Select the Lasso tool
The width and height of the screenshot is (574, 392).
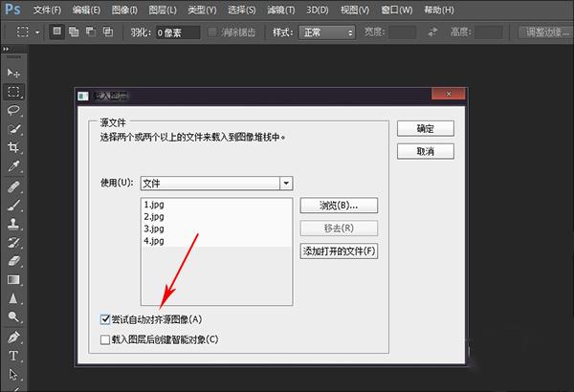tap(13, 110)
